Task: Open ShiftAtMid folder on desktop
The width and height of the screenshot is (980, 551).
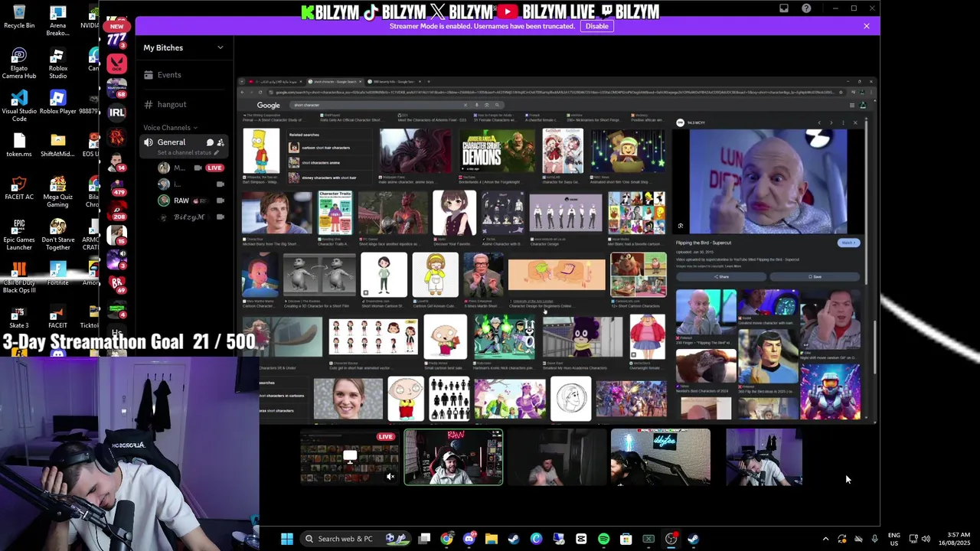Action: tap(58, 145)
